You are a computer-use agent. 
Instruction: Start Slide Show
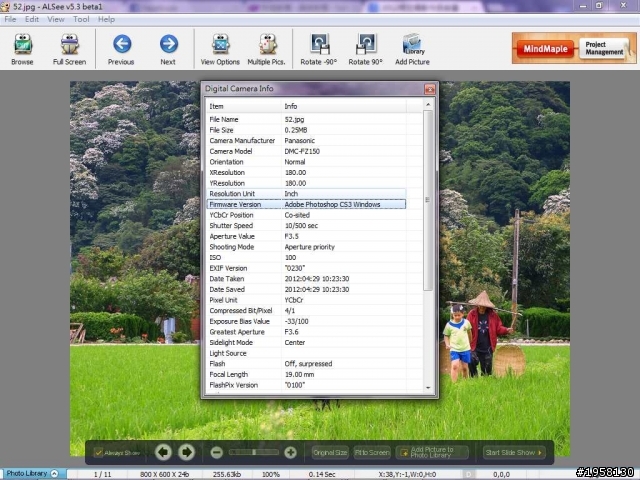(513, 452)
